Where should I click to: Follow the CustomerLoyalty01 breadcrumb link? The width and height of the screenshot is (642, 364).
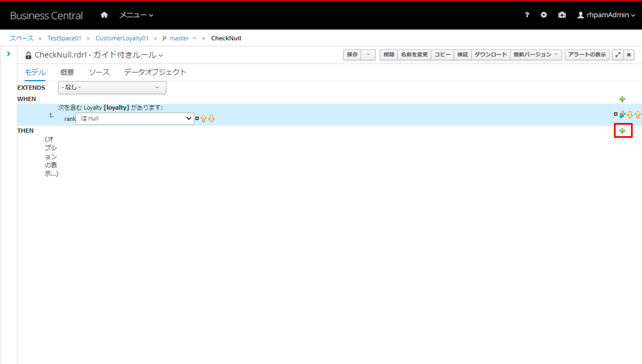[x=122, y=38]
